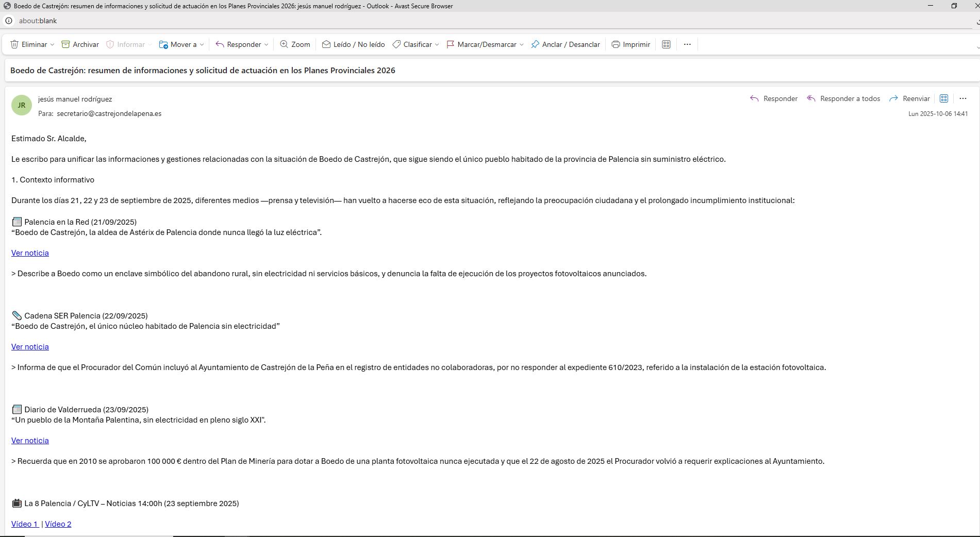Open message actions ellipsis near Reenviar

pyautogui.click(x=962, y=98)
